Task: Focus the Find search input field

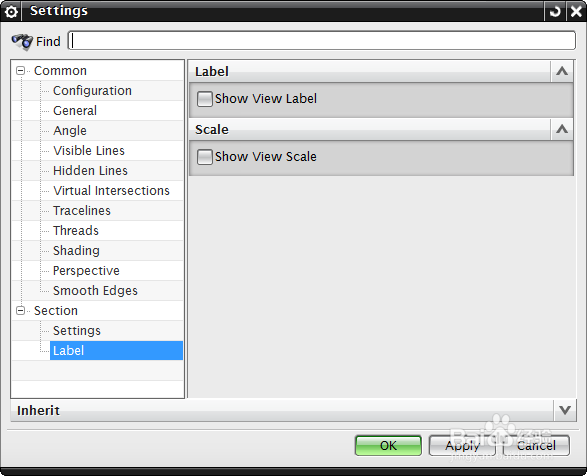Action: coord(322,40)
